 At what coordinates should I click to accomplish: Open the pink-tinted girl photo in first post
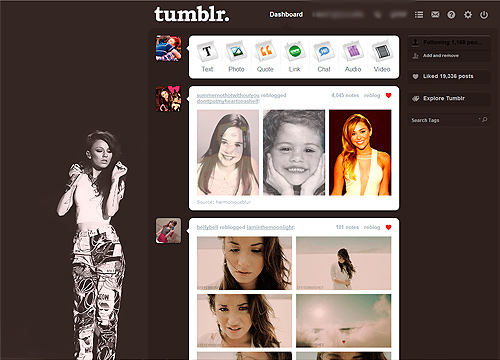[228, 153]
